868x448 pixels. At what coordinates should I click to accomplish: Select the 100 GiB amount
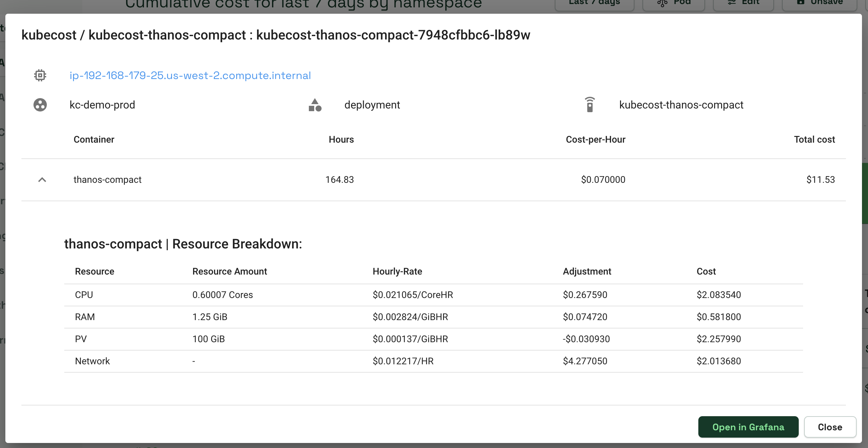[208, 339]
